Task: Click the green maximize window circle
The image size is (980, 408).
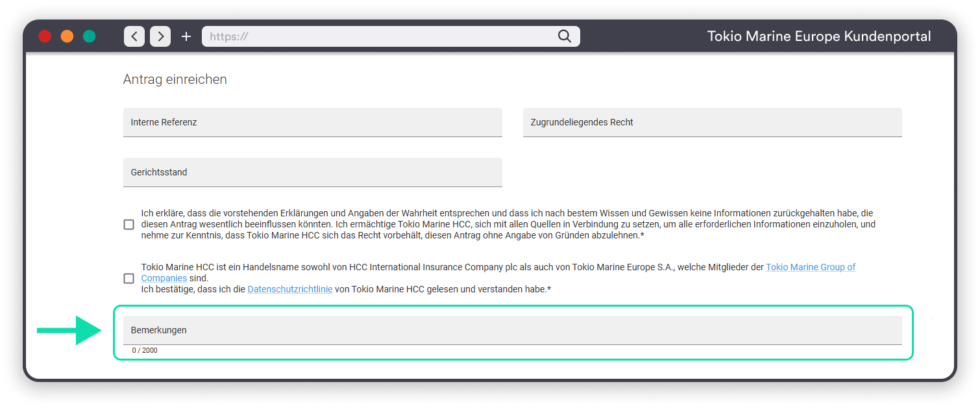Action: (89, 36)
